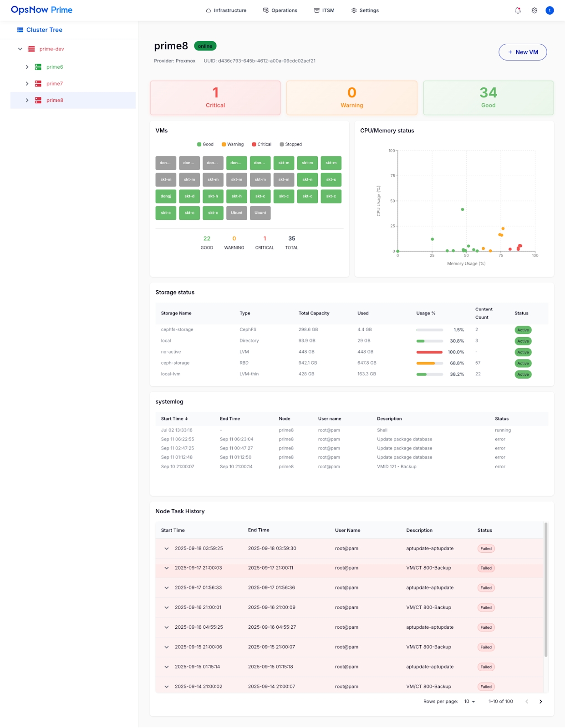This screenshot has height=728, width=565.
Task: Toggle the Critical legend in VMs chart
Action: [x=262, y=144]
